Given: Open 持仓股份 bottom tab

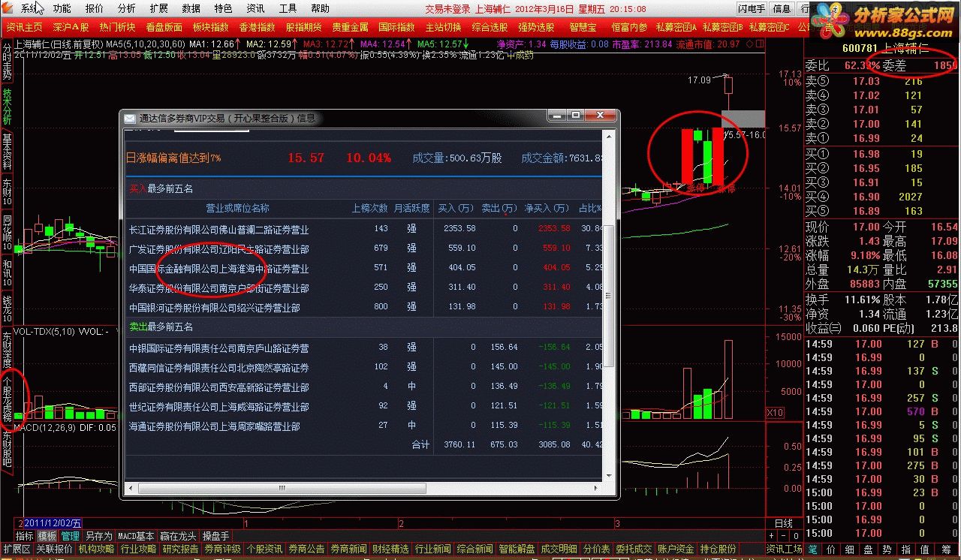Looking at the screenshot, I should point(718,549).
